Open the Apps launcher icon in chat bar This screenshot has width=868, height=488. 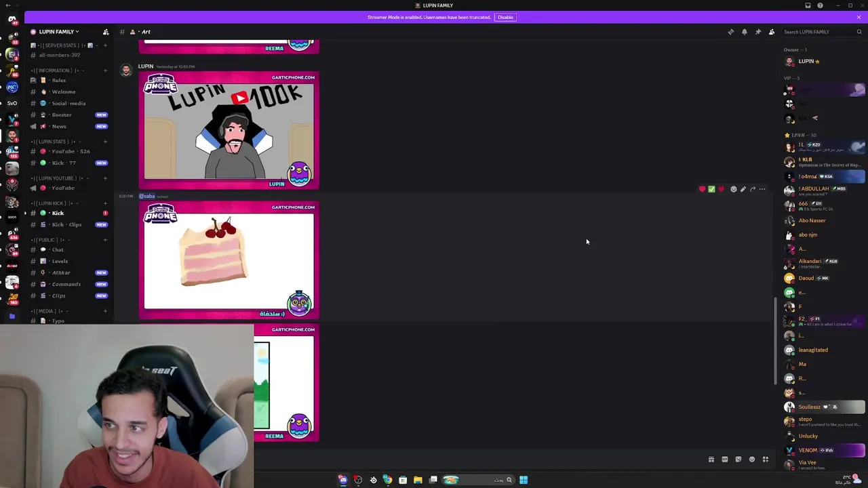point(766,460)
